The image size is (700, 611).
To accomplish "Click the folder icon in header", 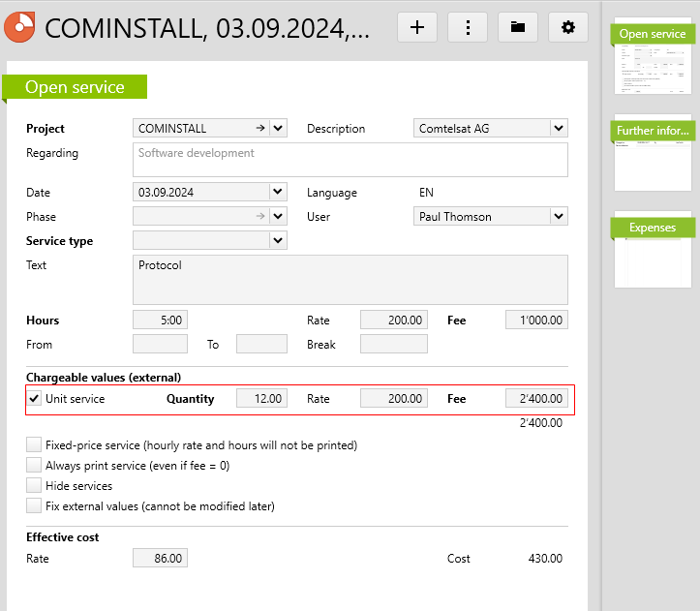I will point(518,27).
